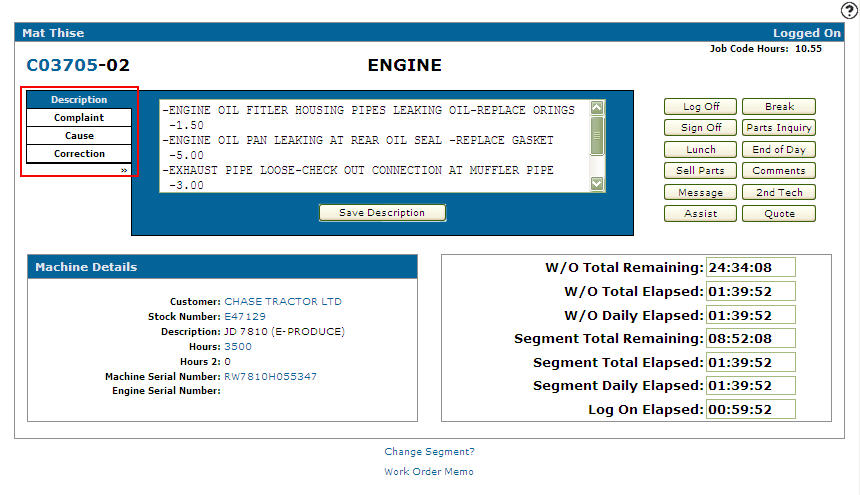The width and height of the screenshot is (860, 495).
Task: Expand the double-arrow under Correction tab
Action: (x=124, y=170)
